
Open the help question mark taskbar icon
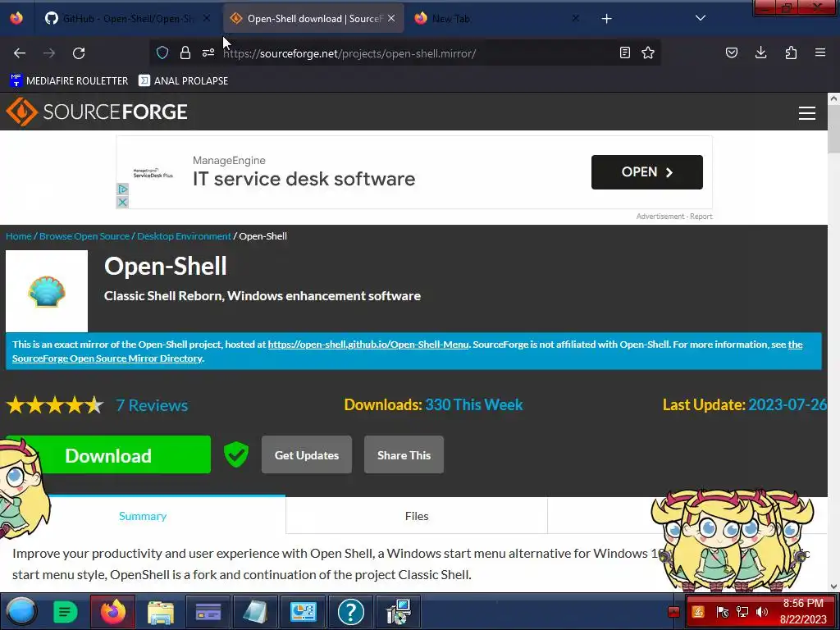tap(351, 611)
